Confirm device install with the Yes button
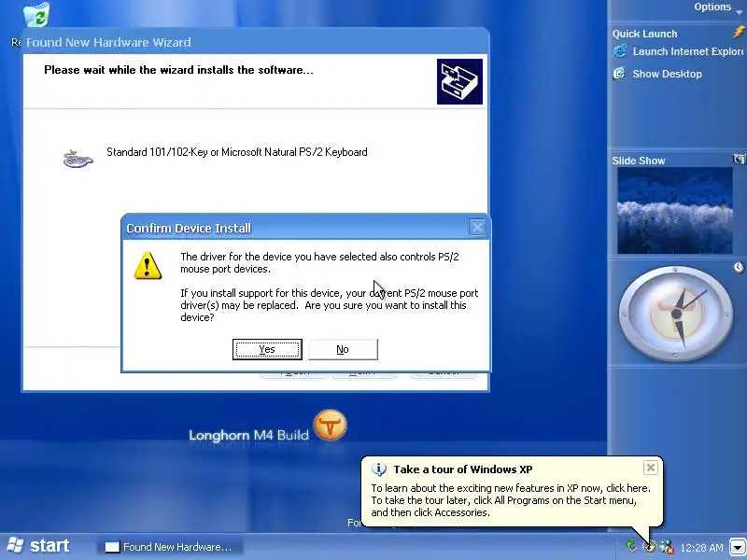 coord(267,349)
